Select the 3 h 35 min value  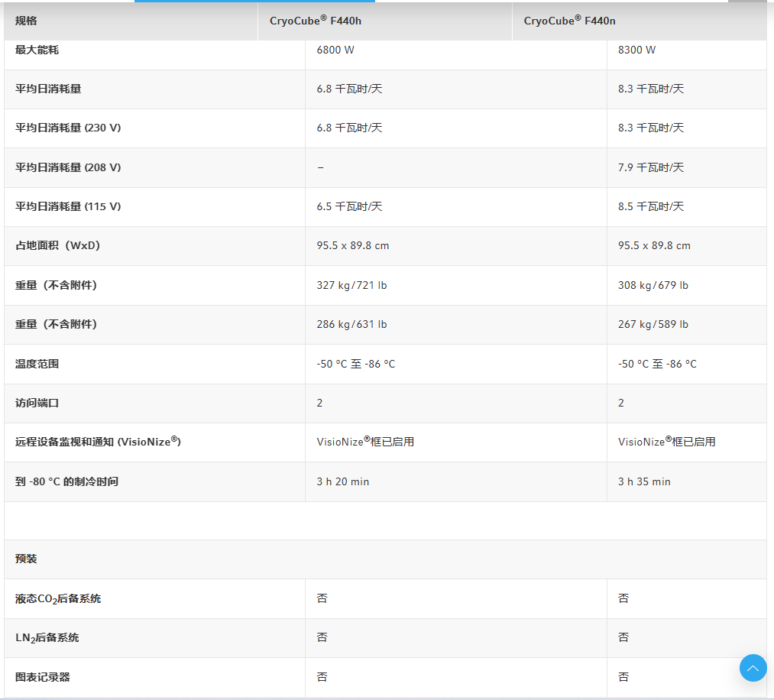644,481
